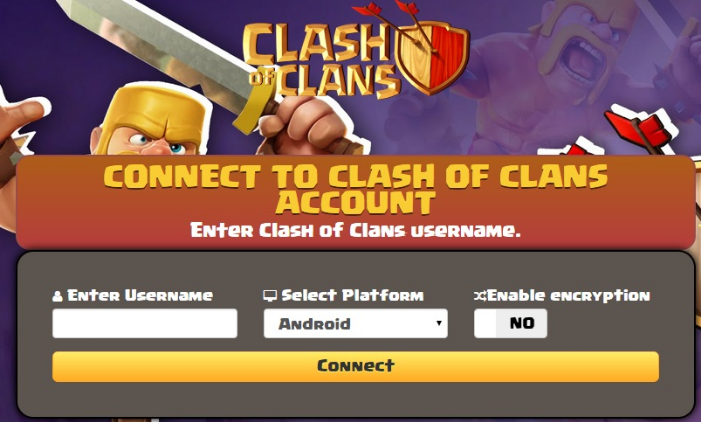Click the Enter Clash of Clans username text
The width and height of the screenshot is (702, 422).
(x=355, y=230)
